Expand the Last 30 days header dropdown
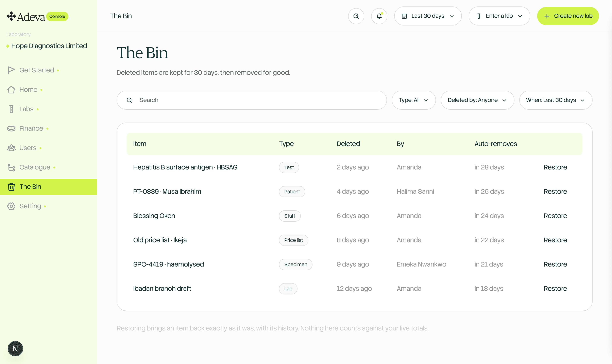 point(428,16)
